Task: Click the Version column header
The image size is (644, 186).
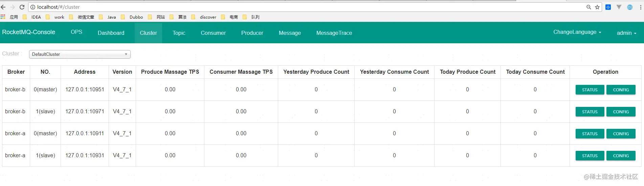Action: pos(122,72)
